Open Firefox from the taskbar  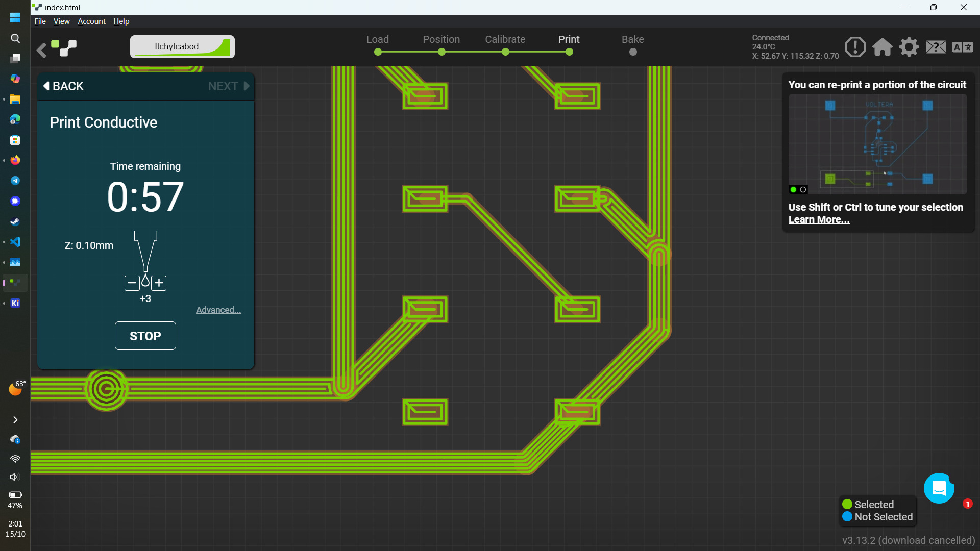(15, 160)
